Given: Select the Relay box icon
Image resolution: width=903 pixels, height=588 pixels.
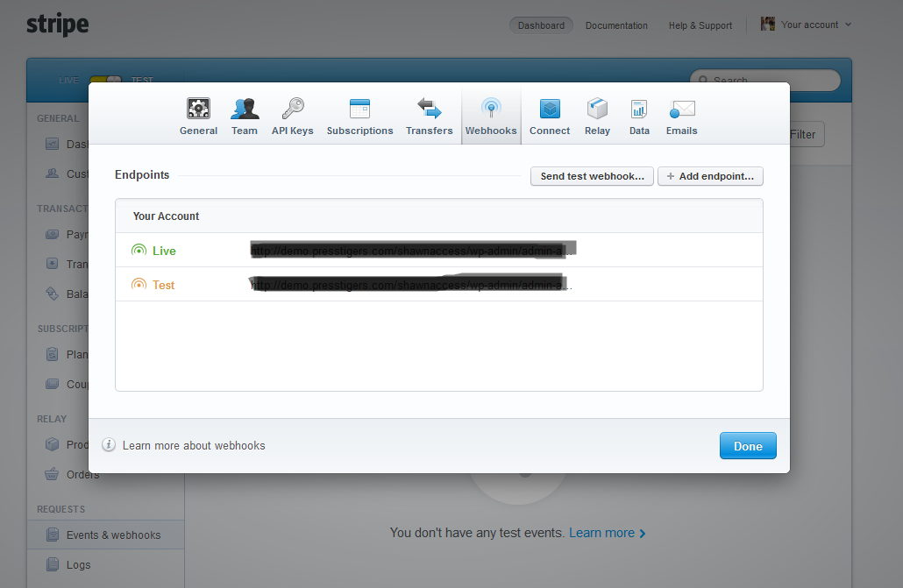Looking at the screenshot, I should coord(597,109).
